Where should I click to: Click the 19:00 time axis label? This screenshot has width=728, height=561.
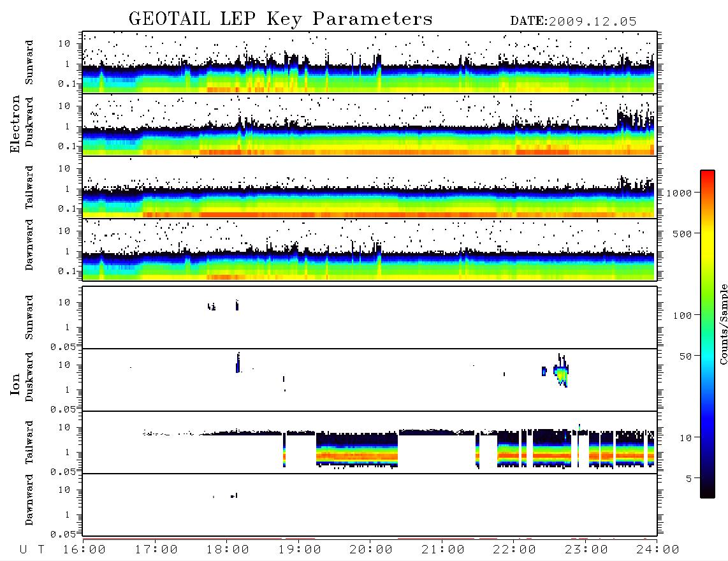tap(300, 550)
